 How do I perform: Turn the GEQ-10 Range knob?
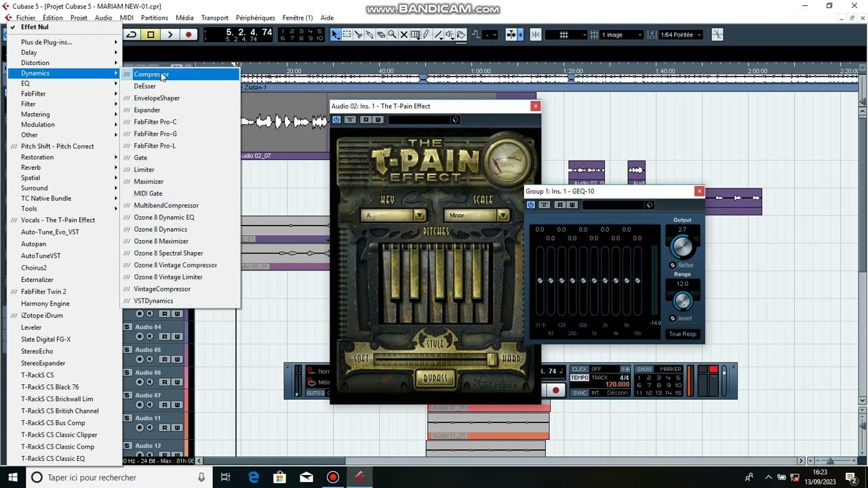click(682, 300)
